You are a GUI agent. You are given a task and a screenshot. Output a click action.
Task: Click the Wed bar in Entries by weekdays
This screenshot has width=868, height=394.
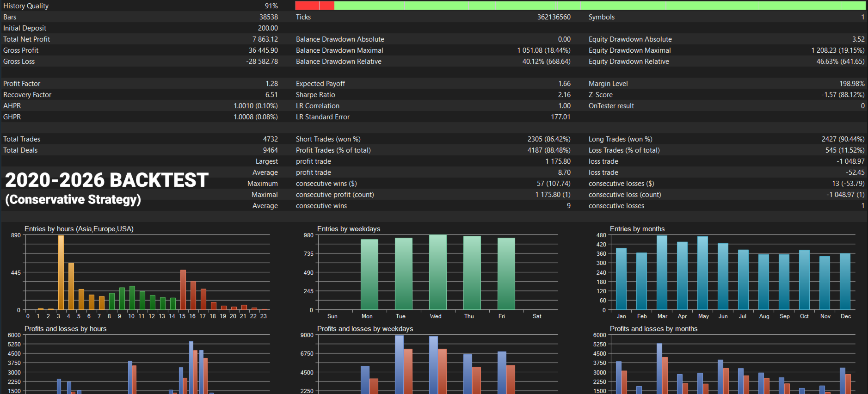[x=438, y=272]
